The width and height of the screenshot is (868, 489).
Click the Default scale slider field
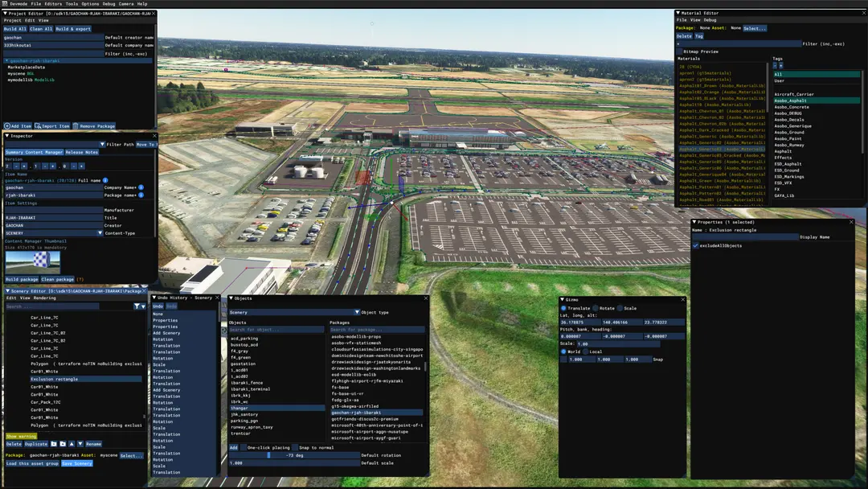(294, 463)
